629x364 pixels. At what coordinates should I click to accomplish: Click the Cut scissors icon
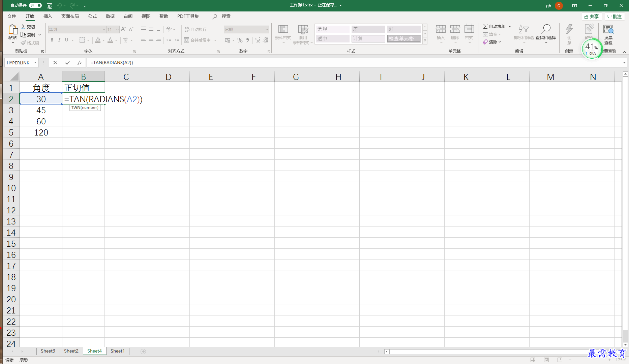pos(23,27)
